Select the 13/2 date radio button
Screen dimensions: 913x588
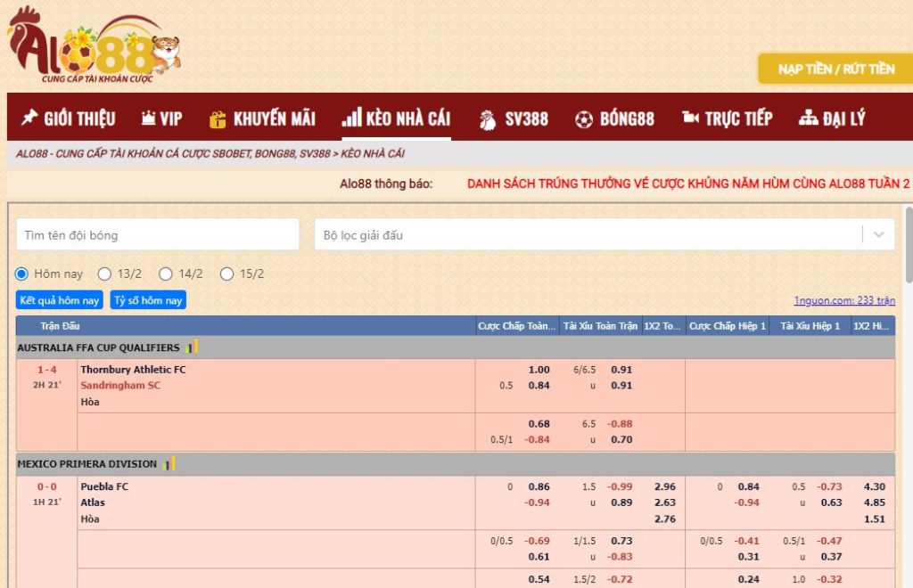pyautogui.click(x=104, y=274)
